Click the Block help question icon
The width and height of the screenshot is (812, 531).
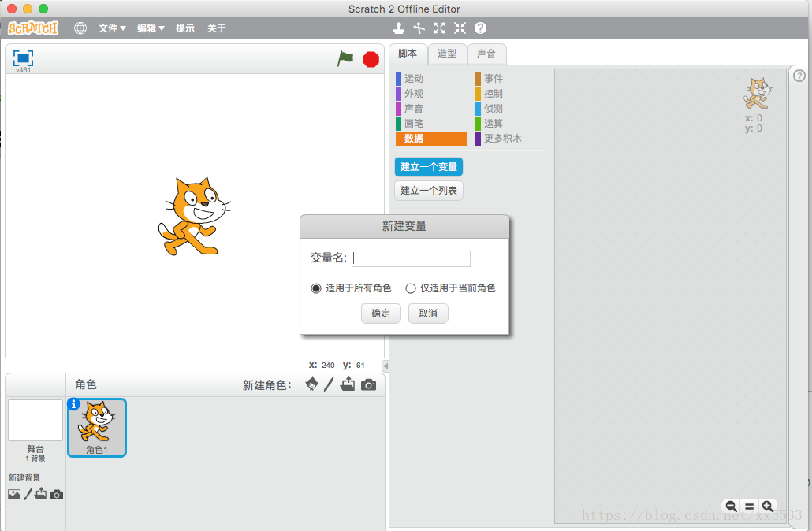481,28
